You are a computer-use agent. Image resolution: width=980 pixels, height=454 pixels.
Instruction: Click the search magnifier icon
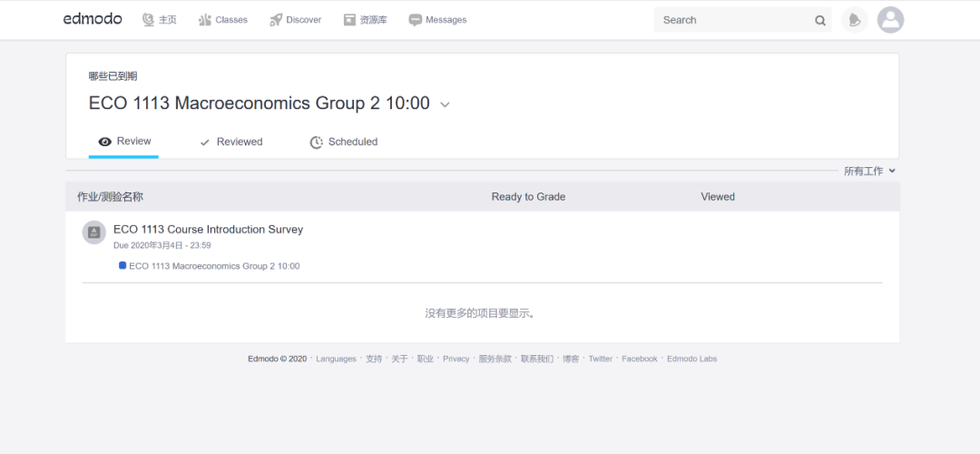[x=820, y=21]
